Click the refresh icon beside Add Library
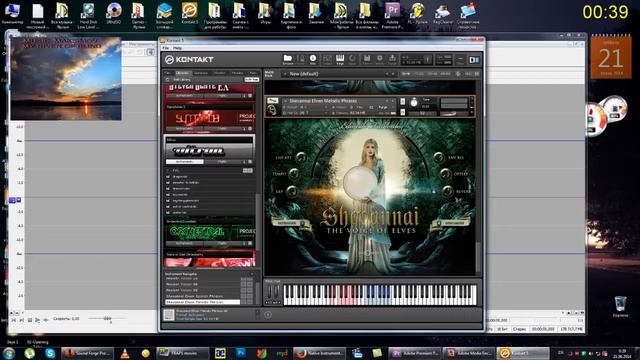 tap(168, 79)
